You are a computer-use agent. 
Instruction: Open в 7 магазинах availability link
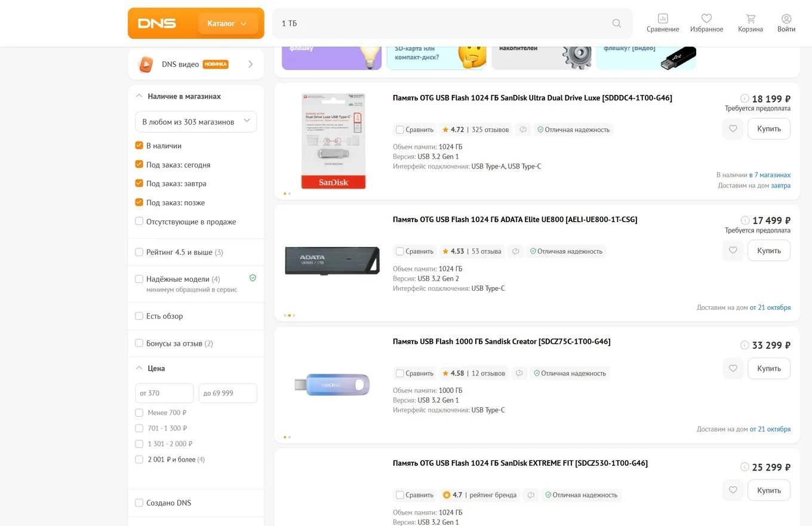(x=770, y=175)
